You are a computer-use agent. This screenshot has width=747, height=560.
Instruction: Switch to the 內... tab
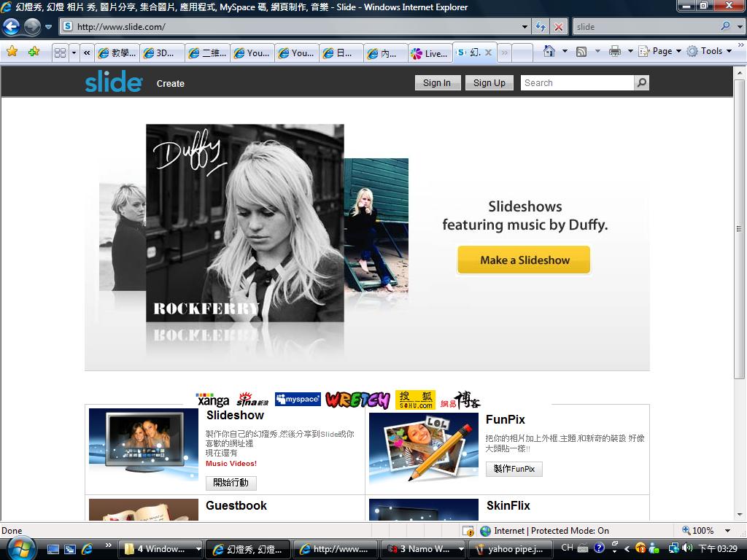tap(385, 52)
